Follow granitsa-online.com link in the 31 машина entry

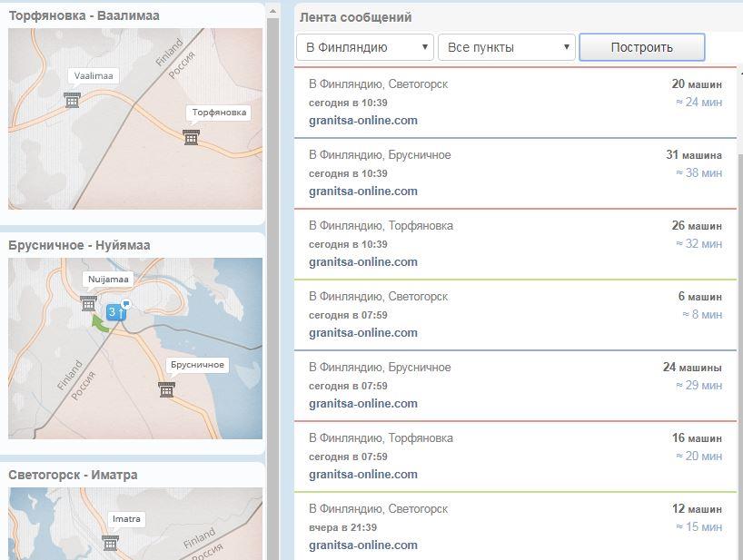[x=362, y=191]
